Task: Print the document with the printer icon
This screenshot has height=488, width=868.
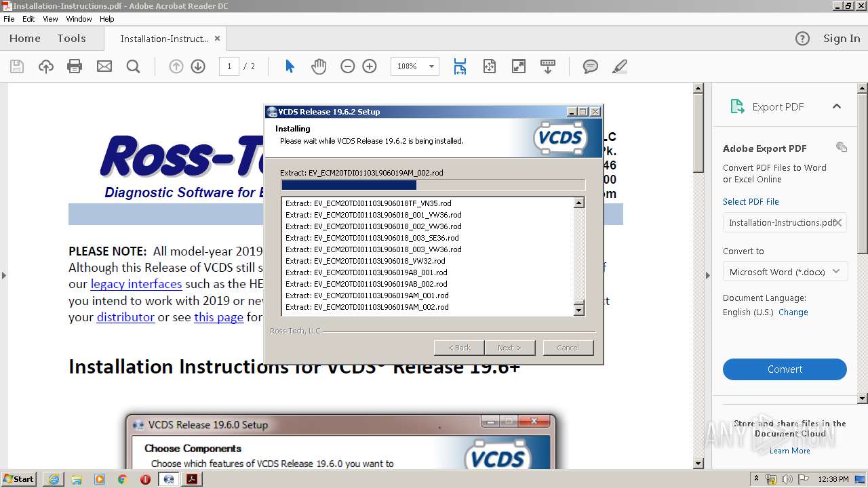Action: [75, 66]
